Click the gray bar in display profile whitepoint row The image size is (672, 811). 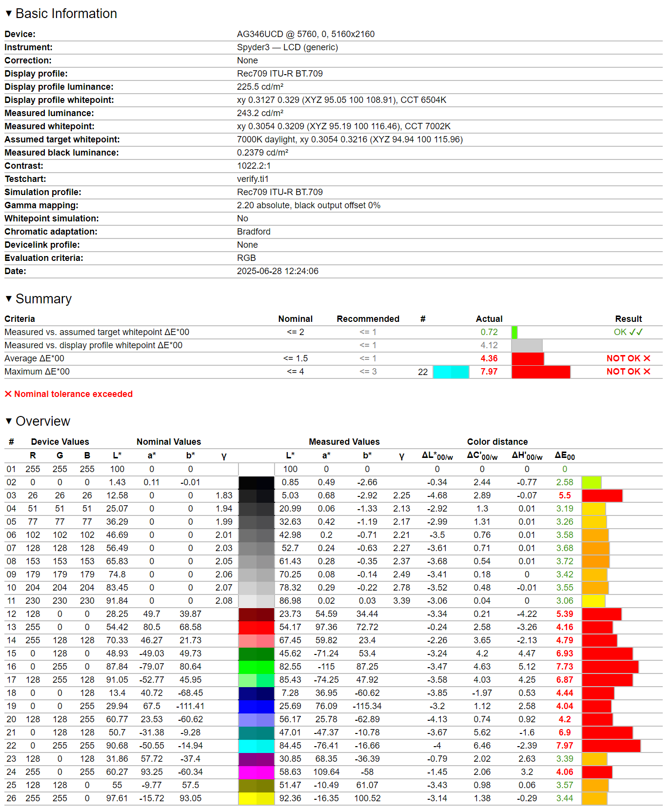[x=527, y=345]
